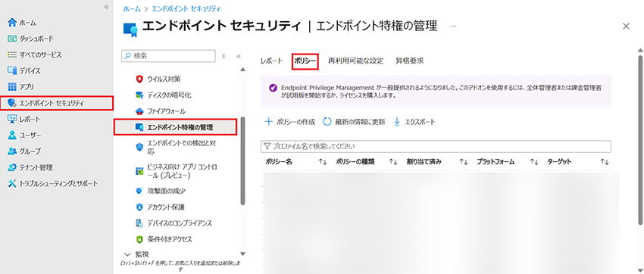The height and width of the screenshot is (274, 644).
Task: Click the プロファイル名で検索 filter field
Action: 436,146
